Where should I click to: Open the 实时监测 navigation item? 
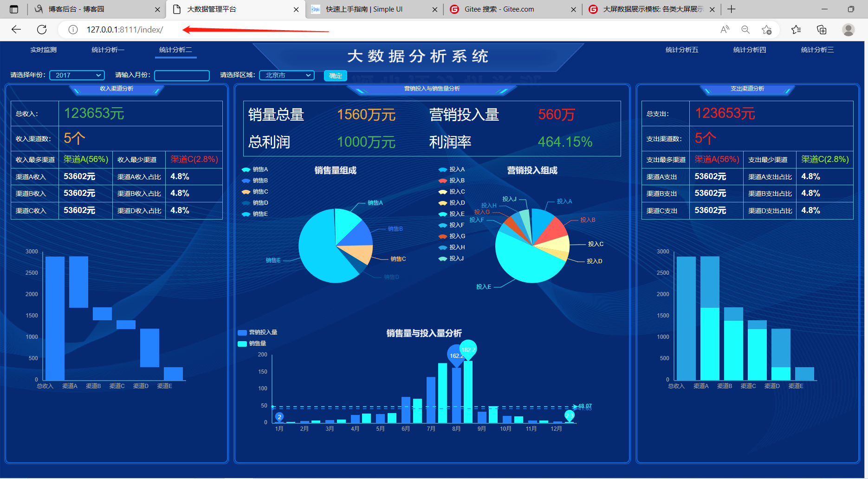click(x=44, y=50)
